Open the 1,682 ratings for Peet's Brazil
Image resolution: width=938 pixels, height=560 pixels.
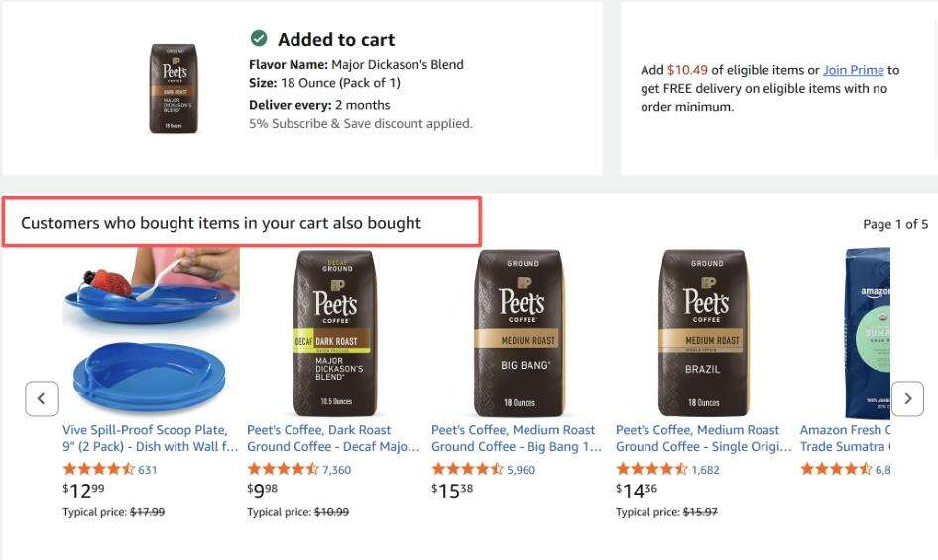(705, 470)
